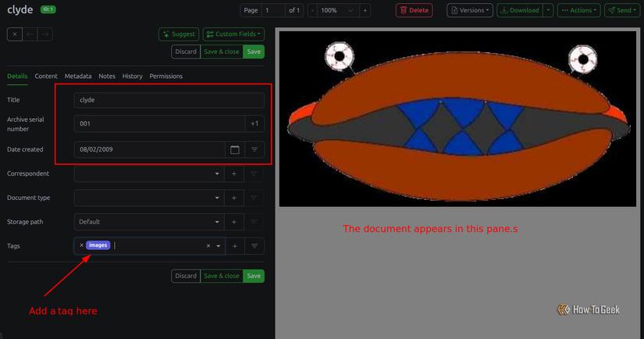Click the images tag chip
The image size is (644, 339).
click(x=98, y=245)
